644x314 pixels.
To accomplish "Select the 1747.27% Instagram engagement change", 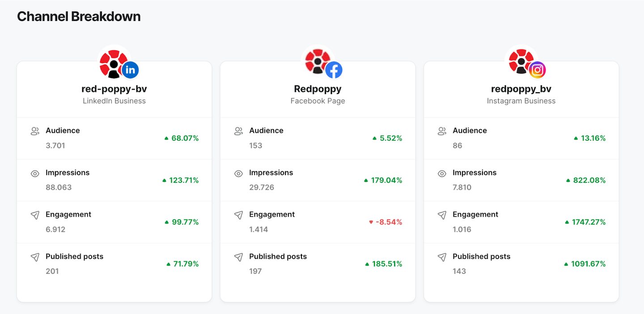I will click(585, 222).
